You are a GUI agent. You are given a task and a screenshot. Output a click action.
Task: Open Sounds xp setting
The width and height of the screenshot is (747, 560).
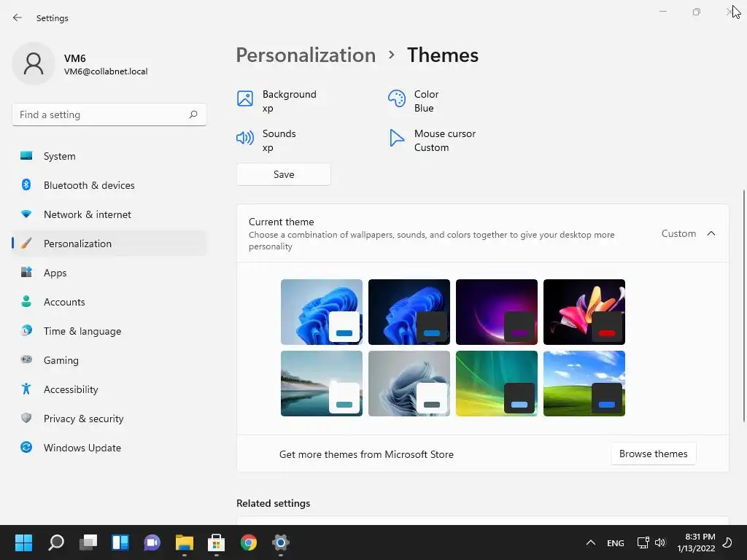pos(267,141)
